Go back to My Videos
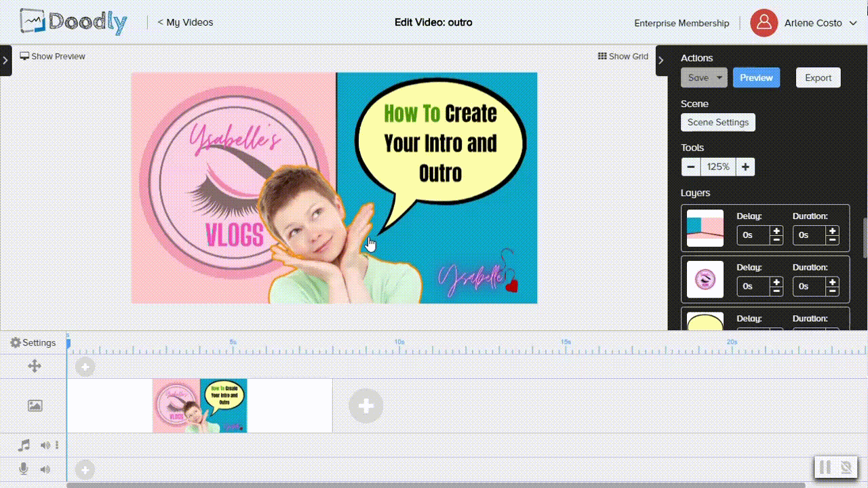Viewport: 868px width, 488px height. coord(185,22)
